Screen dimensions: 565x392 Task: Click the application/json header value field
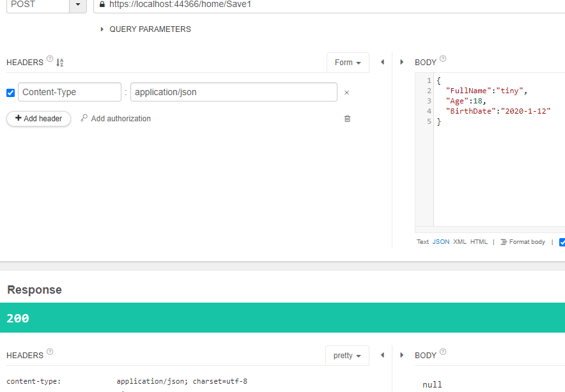tap(233, 92)
